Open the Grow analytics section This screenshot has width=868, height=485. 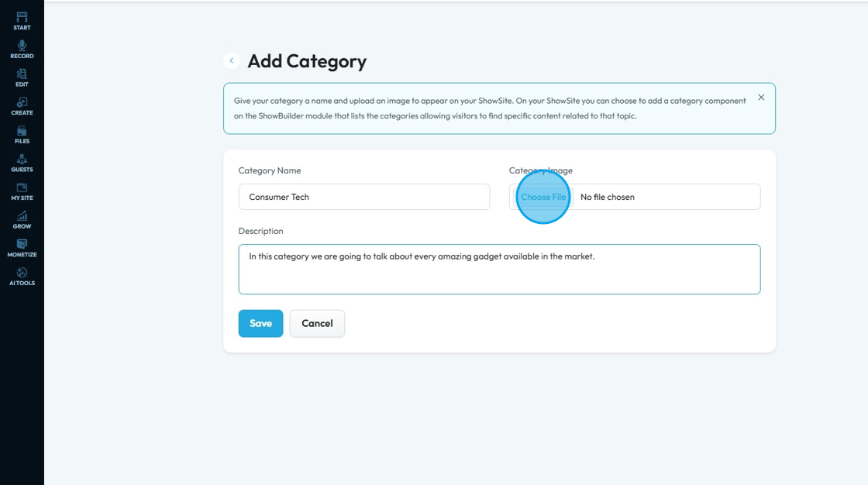point(22,220)
